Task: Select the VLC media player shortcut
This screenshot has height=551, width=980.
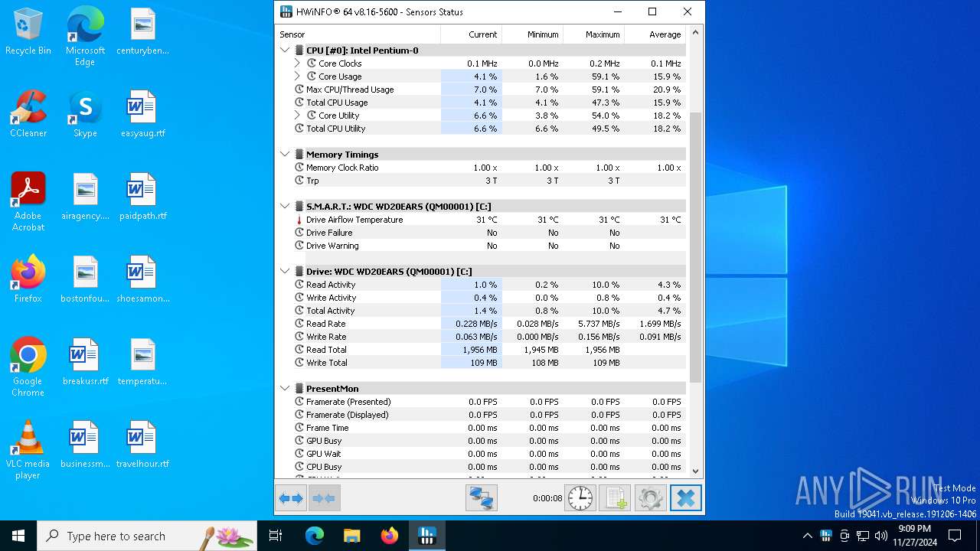Action: coord(28,450)
